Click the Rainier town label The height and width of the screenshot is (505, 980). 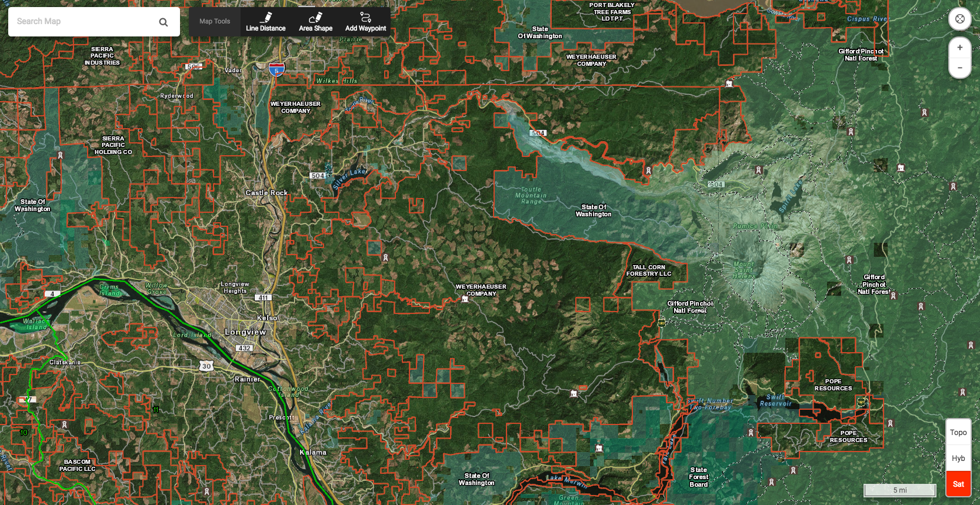coord(247,379)
